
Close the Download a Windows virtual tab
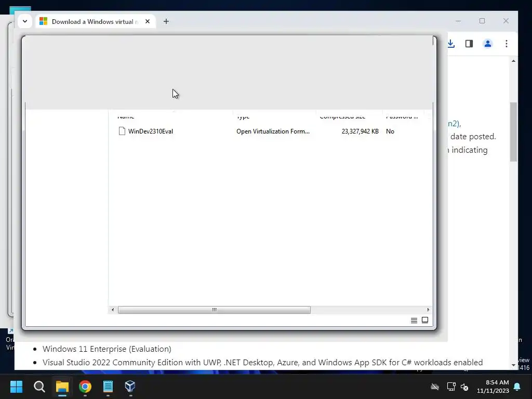[148, 21]
